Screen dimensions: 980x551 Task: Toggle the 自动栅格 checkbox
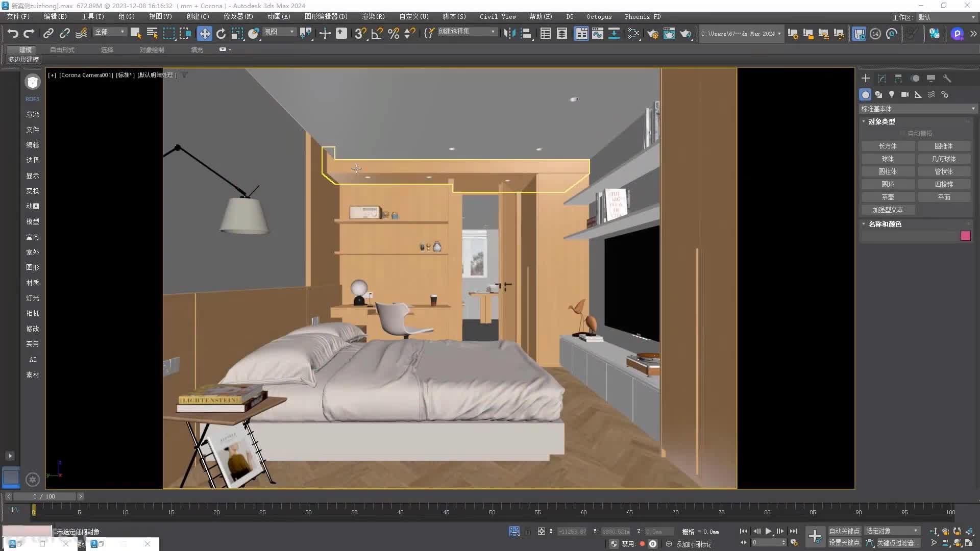(x=902, y=133)
